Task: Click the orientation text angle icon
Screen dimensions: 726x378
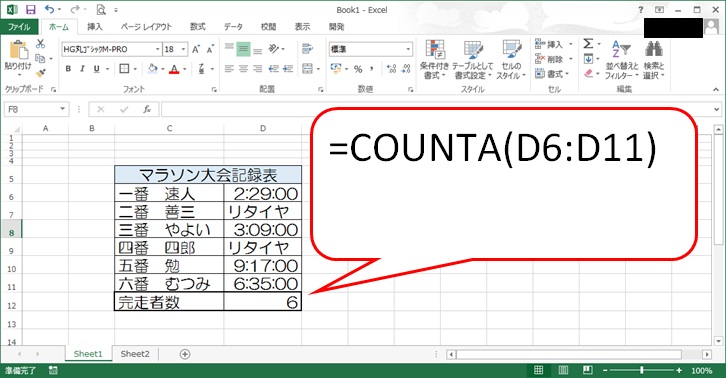Action: click(x=274, y=49)
